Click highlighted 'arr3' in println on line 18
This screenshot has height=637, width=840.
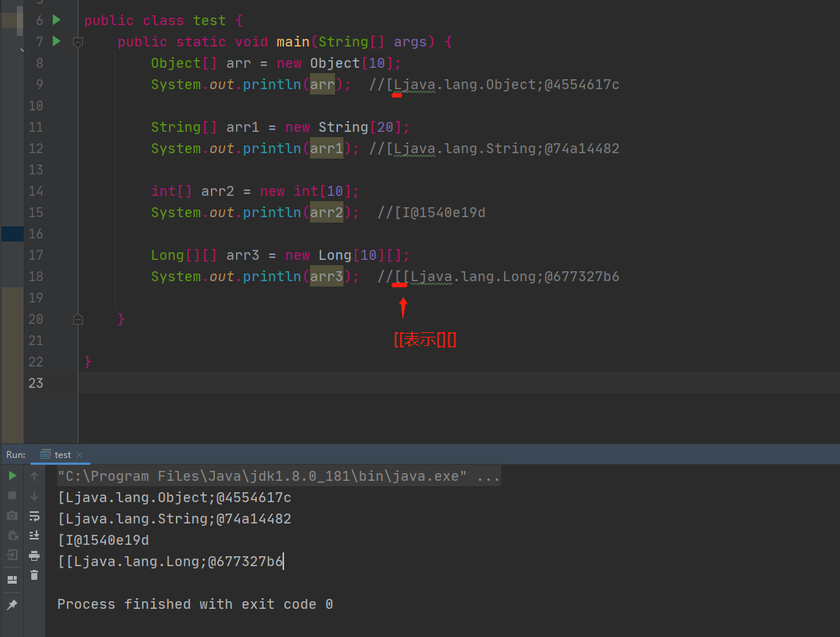327,277
